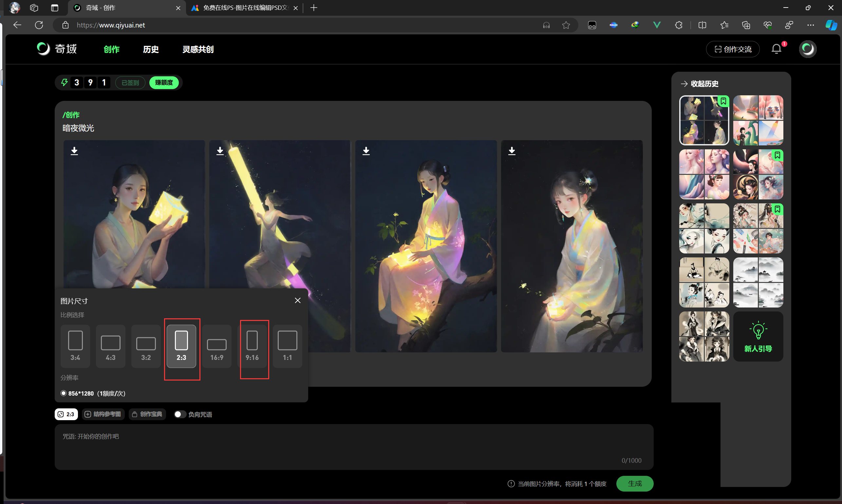The image size is (842, 504).
Task: Open the browser Favorites list
Action: click(x=724, y=25)
